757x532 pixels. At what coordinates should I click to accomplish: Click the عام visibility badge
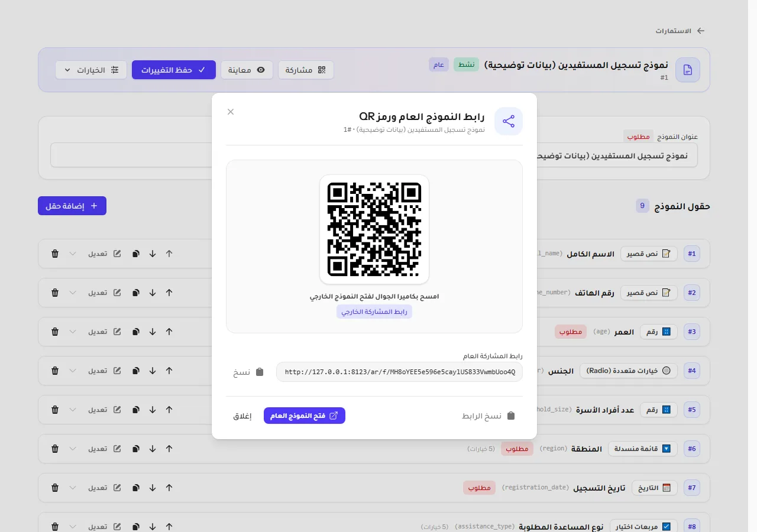coord(439,64)
